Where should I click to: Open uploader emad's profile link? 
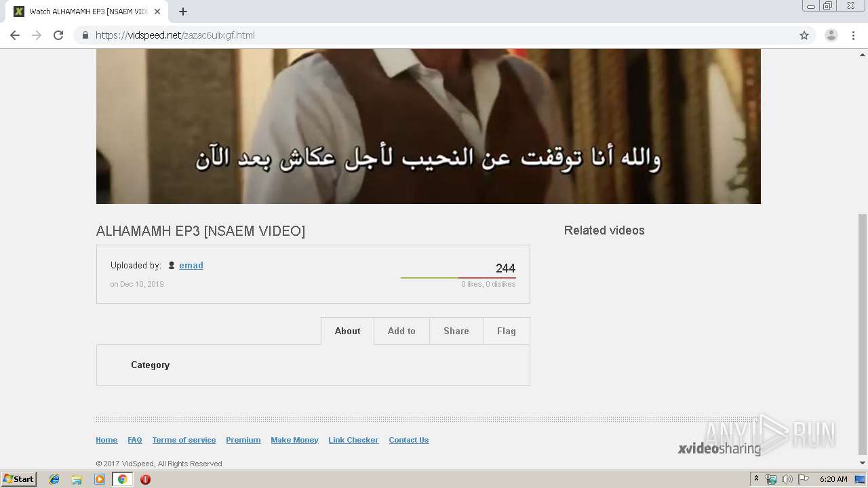pyautogui.click(x=191, y=266)
